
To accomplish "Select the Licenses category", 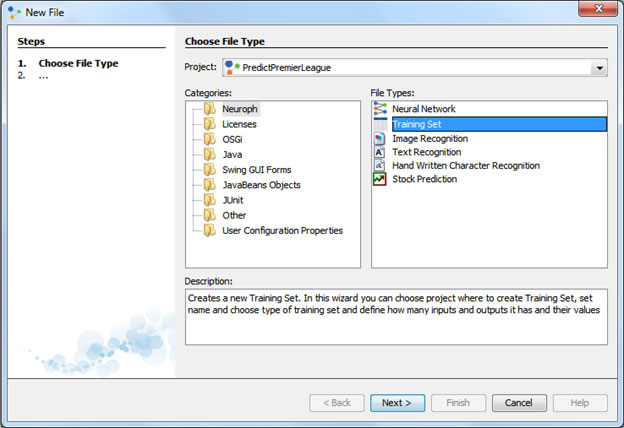I will pyautogui.click(x=239, y=125).
